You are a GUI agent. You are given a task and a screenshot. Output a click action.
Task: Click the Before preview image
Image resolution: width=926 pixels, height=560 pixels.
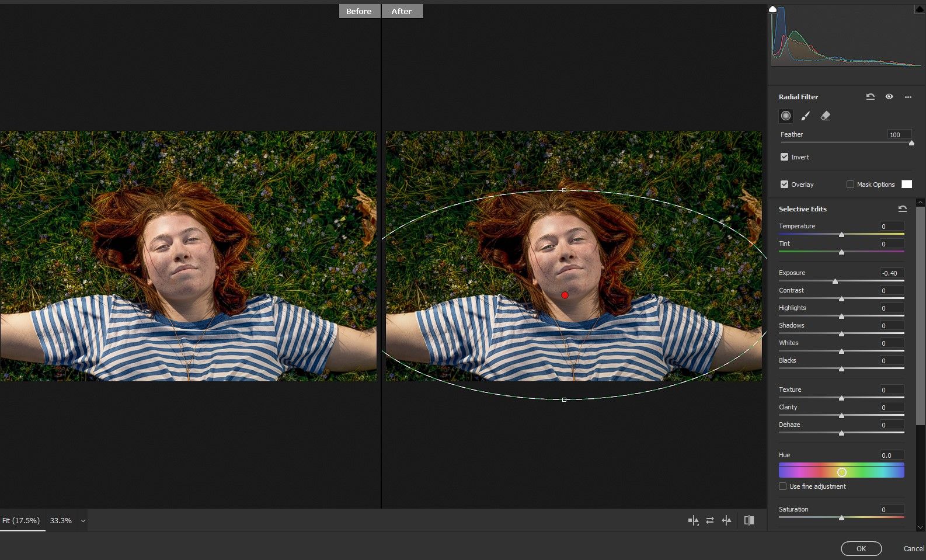188,256
